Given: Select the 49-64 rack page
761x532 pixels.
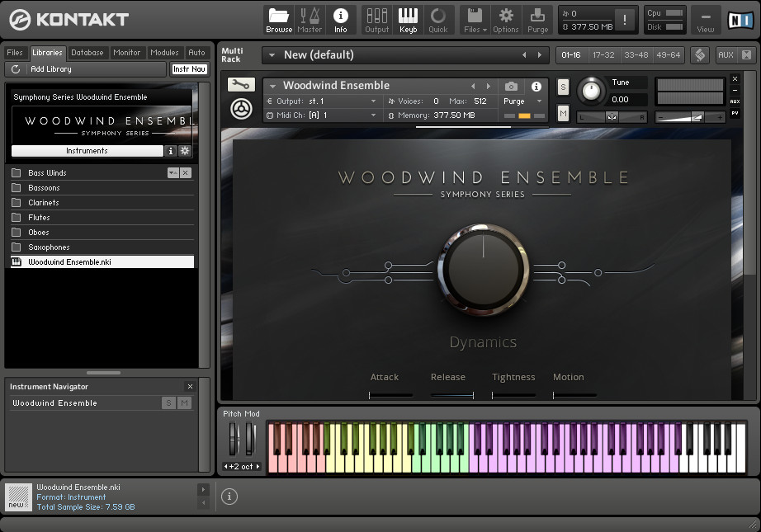Looking at the screenshot, I should 669,55.
